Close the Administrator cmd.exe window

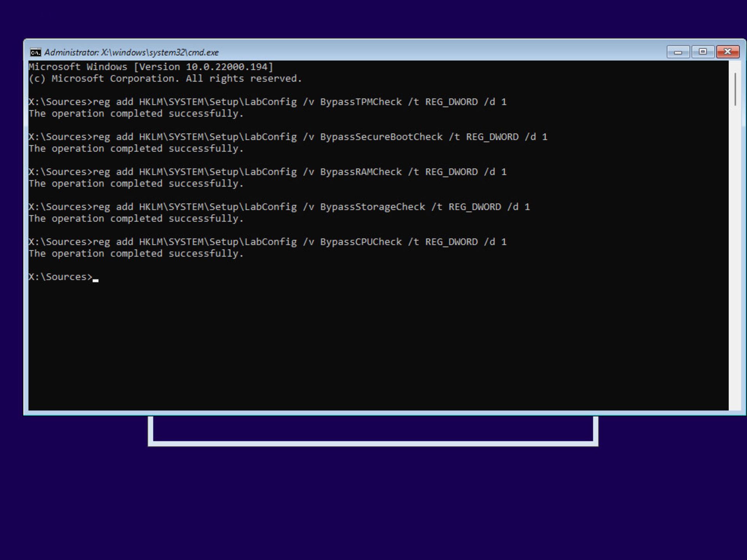pyautogui.click(x=728, y=52)
